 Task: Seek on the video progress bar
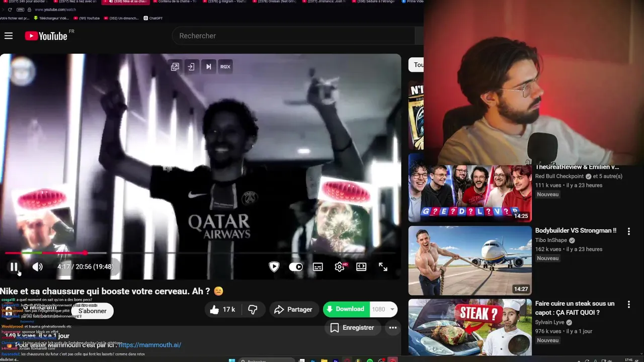pos(200,253)
